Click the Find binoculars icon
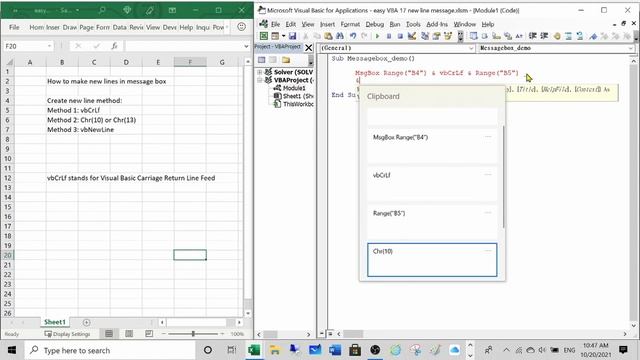 pyautogui.click(x=340, y=36)
